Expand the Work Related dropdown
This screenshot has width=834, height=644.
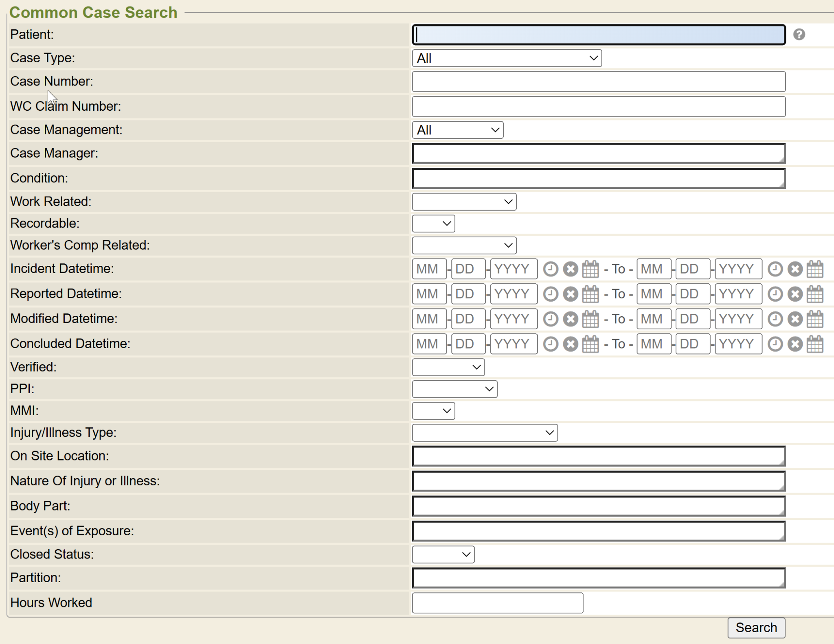pos(464,202)
